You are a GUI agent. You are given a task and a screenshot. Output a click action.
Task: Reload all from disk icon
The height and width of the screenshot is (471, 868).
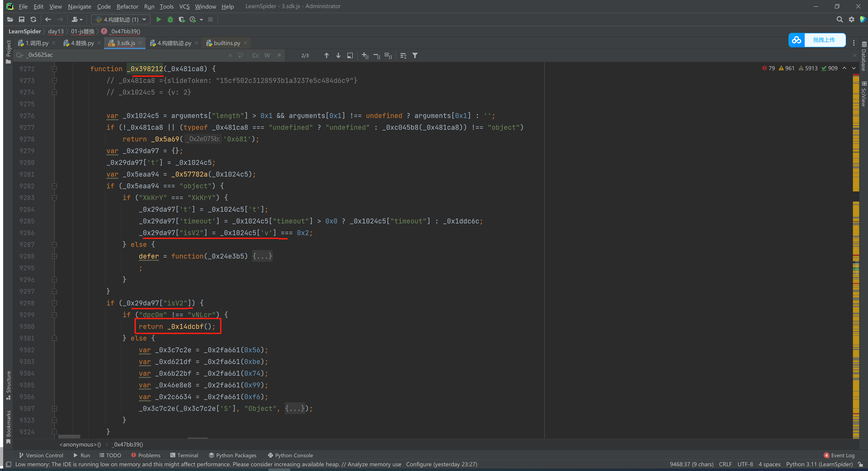(x=33, y=20)
